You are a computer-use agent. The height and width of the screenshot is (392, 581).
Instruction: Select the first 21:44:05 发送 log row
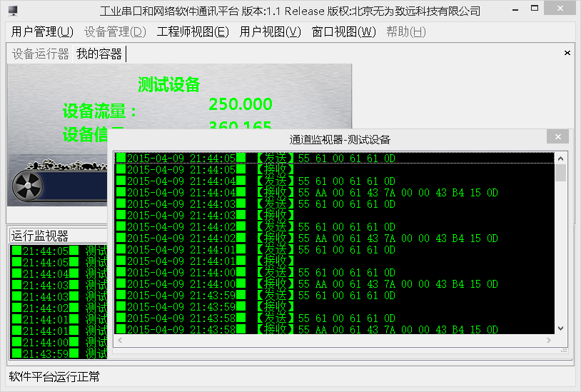[334, 159]
